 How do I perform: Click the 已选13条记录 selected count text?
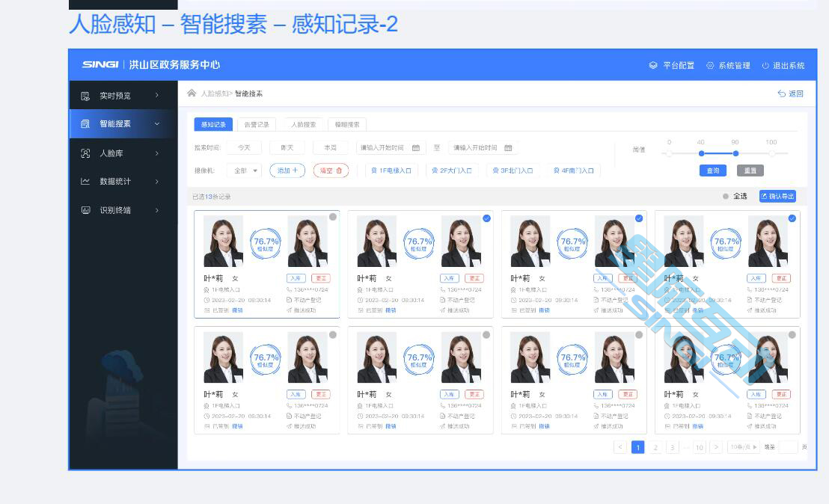212,197
